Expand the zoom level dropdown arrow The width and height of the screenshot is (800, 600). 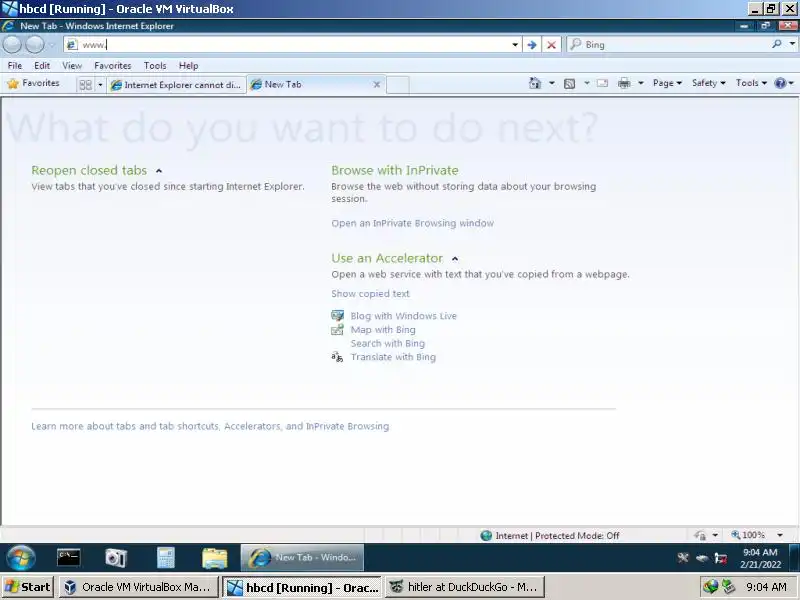click(780, 535)
